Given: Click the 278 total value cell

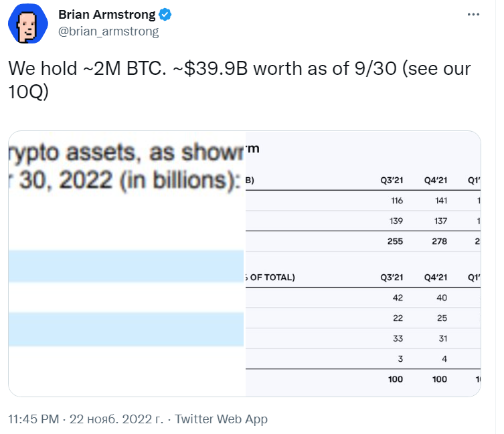Looking at the screenshot, I should coord(439,241).
